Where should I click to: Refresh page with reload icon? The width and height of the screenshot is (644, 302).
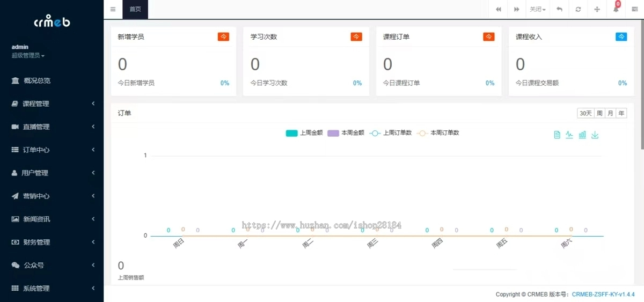[578, 9]
